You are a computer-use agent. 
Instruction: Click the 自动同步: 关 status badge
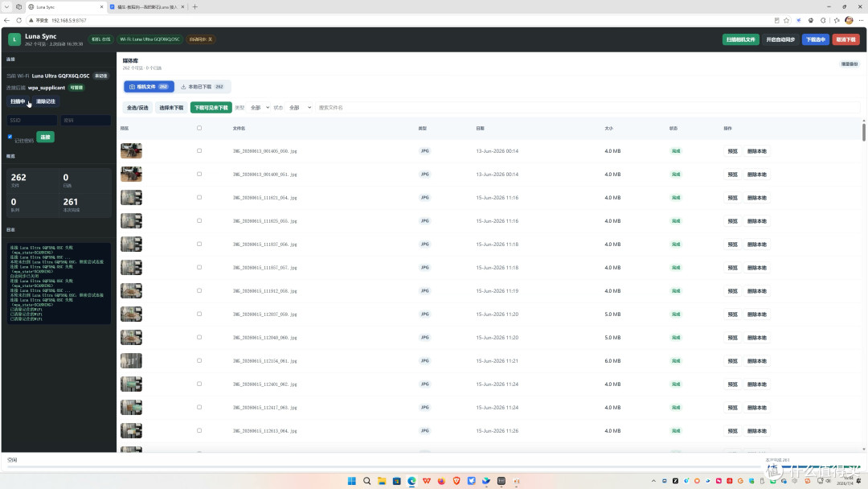click(200, 39)
